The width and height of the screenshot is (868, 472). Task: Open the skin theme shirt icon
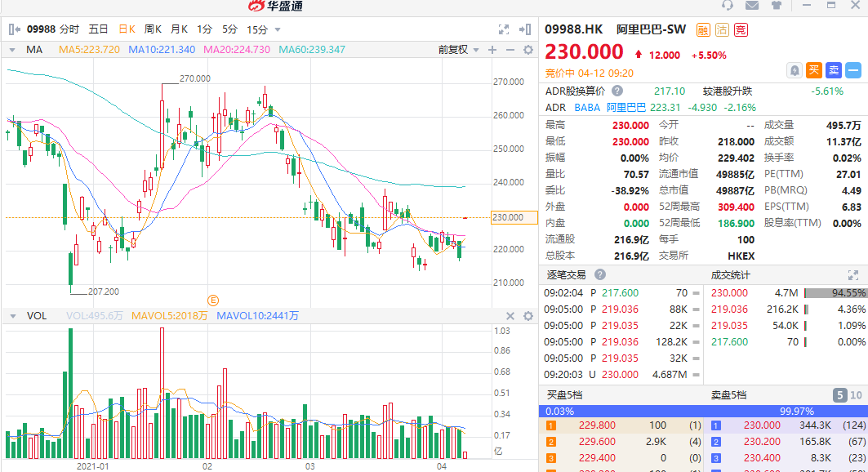(776, 5)
